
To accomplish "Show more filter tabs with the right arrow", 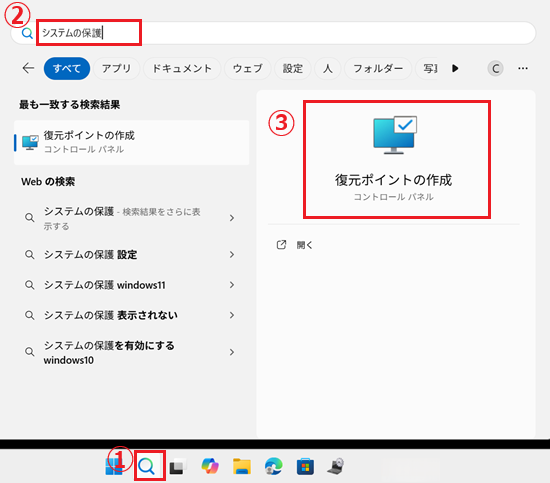I will pos(455,68).
